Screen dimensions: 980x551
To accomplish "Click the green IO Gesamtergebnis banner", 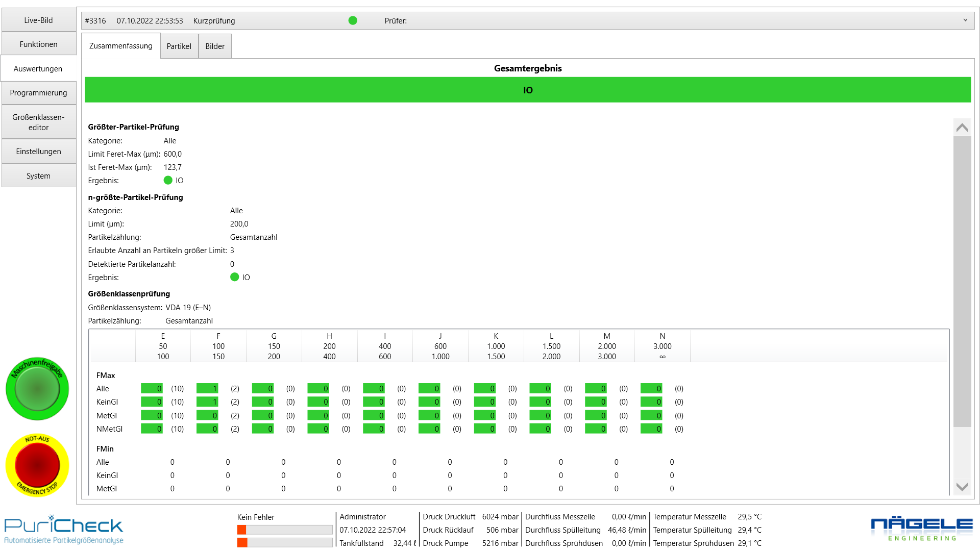I will point(527,90).
